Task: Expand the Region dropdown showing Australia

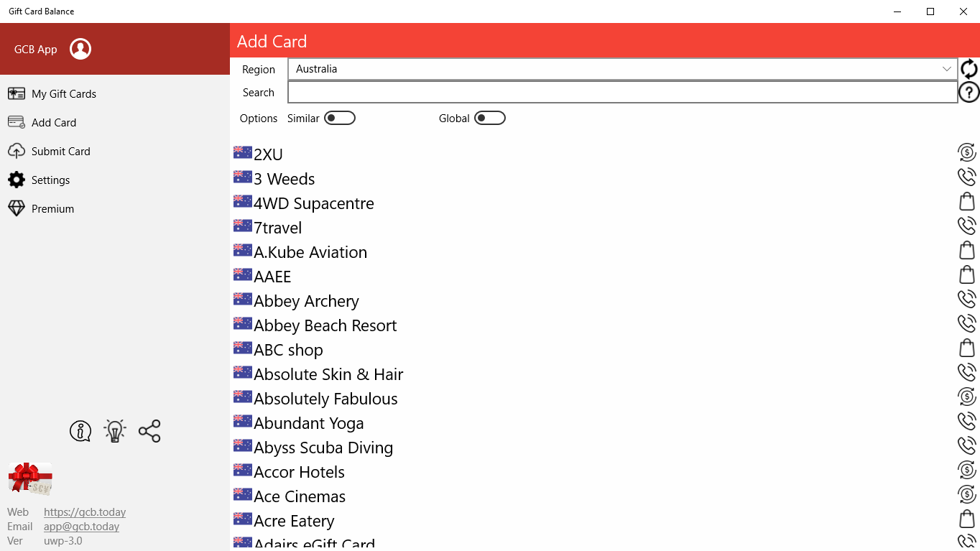Action: (x=622, y=69)
